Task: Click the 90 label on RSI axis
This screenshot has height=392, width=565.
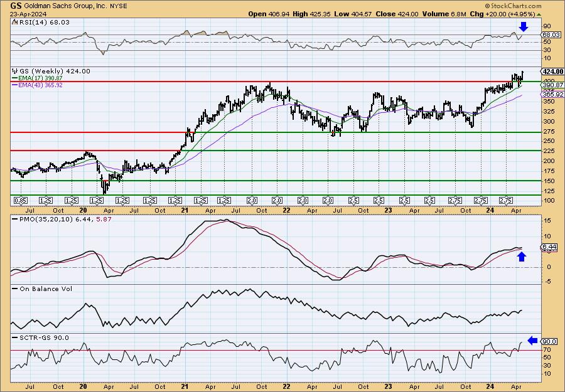Action: [x=547, y=26]
